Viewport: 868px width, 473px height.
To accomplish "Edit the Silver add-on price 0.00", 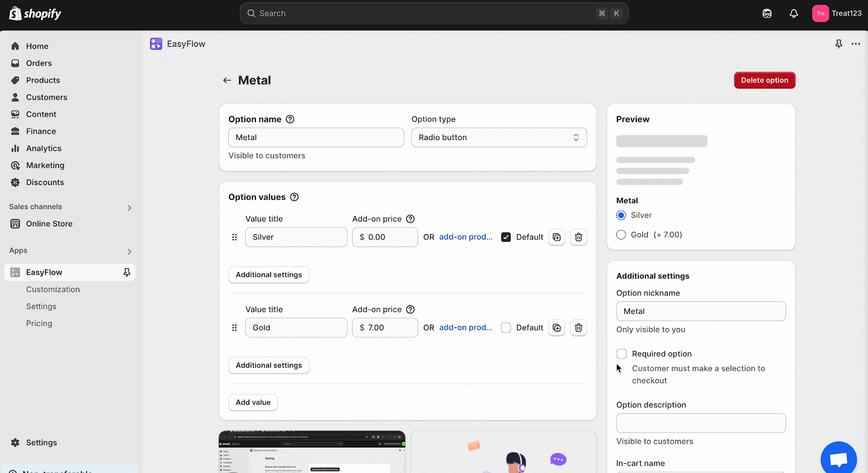I will 385,237.
